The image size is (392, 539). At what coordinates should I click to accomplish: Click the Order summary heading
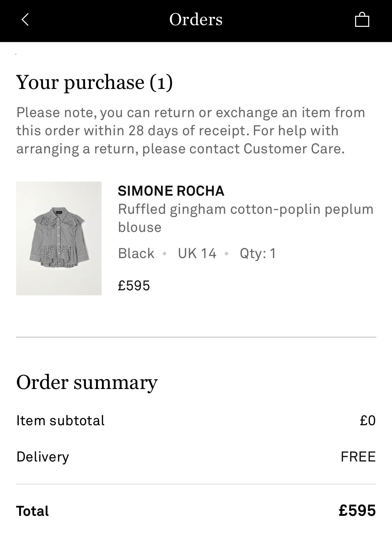87,382
